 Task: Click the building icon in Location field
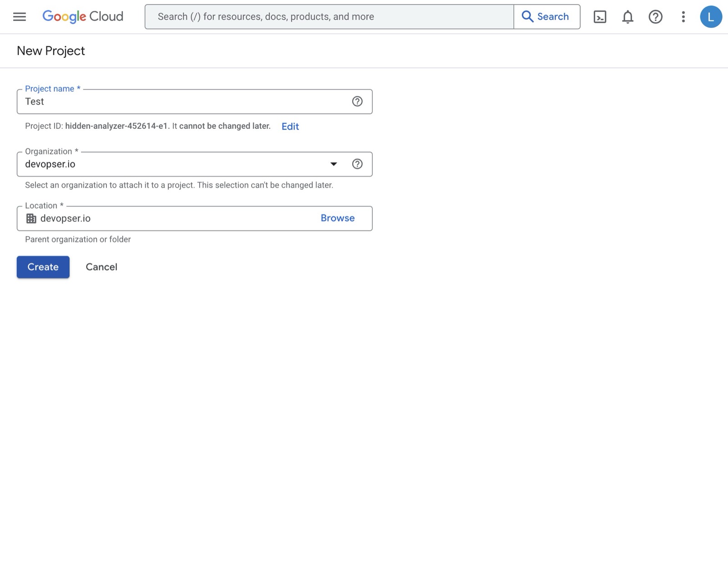[31, 219]
